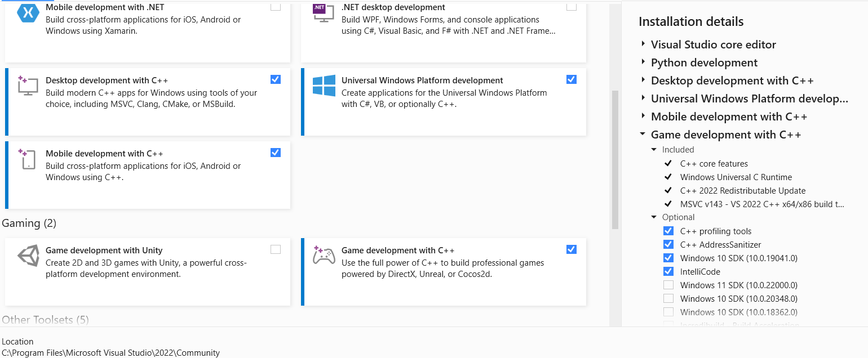This screenshot has height=358, width=868.
Task: Click the 'Location' label
Action: 17,342
